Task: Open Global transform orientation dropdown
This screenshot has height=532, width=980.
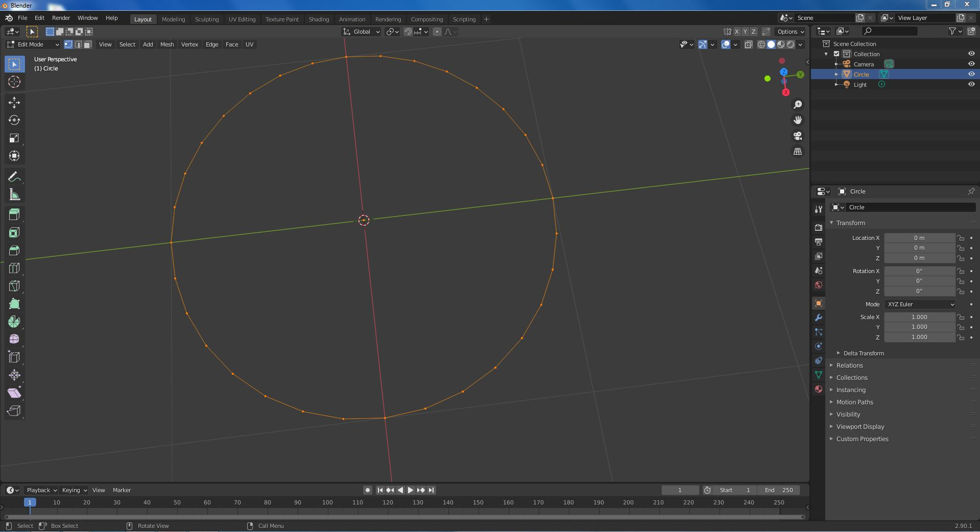Action: coord(362,32)
